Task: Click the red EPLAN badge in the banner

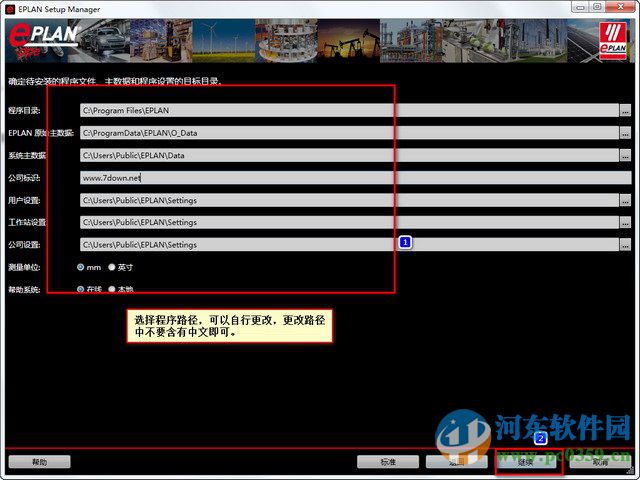Action: click(613, 41)
